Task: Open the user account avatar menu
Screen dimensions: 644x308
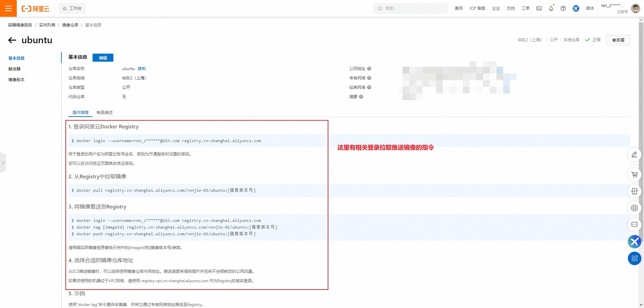Action: coord(635,8)
